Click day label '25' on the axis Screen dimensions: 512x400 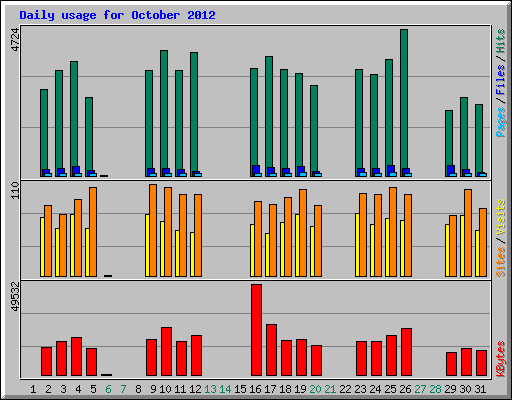coord(390,389)
